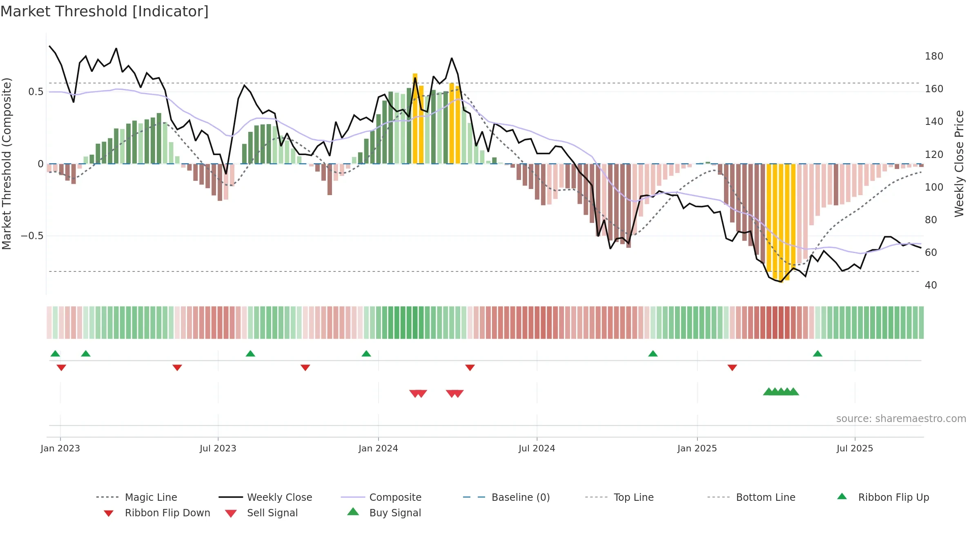Click the chart title Market Threshold [Indicator]
Image resolution: width=980 pixels, height=551 pixels.
point(105,11)
